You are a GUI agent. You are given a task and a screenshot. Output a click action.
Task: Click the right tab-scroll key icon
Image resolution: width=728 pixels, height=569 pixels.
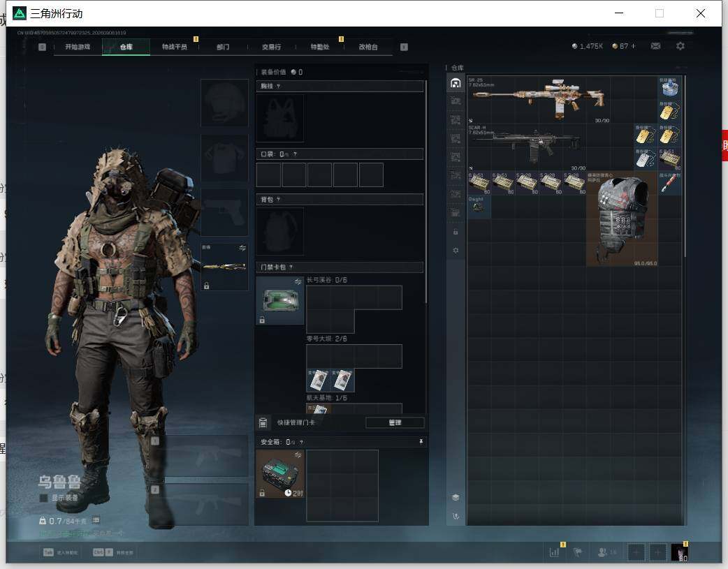point(404,47)
